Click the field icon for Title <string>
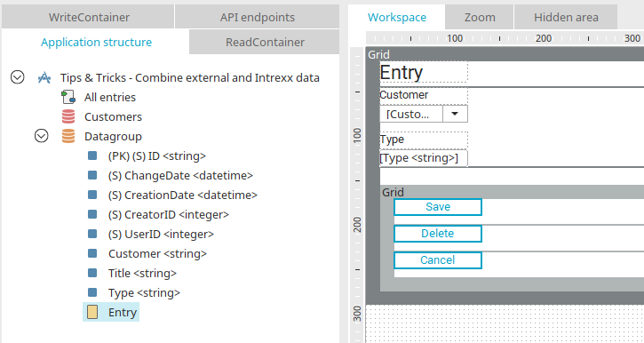644x343 pixels. point(92,273)
